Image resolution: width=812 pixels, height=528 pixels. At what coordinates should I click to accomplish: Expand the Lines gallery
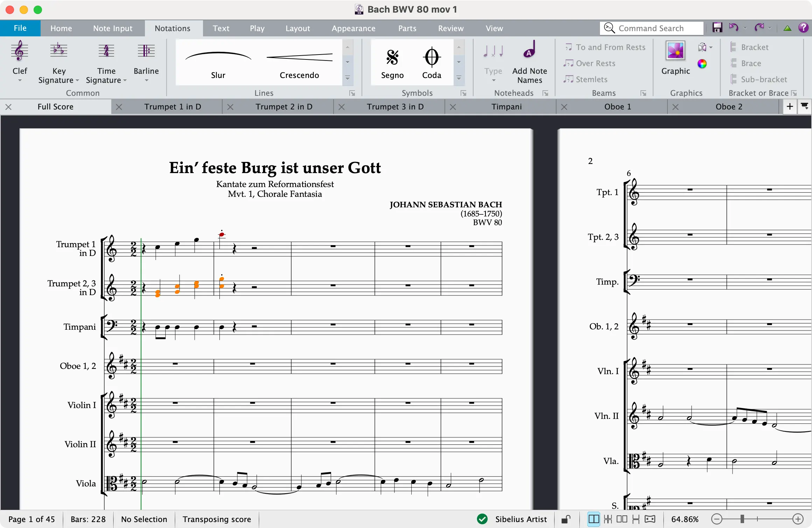click(348, 78)
